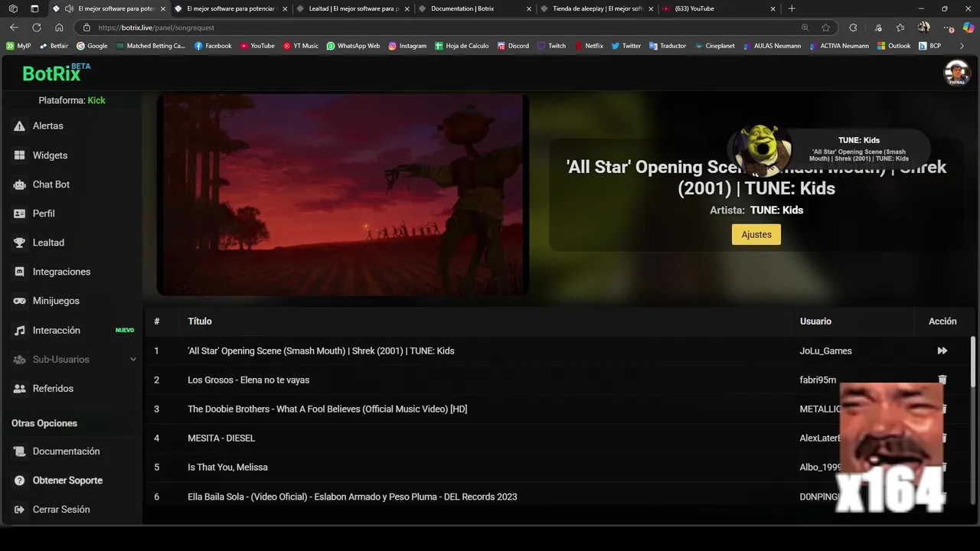
Task: Open the browser Settings and more menu
Action: [948, 28]
